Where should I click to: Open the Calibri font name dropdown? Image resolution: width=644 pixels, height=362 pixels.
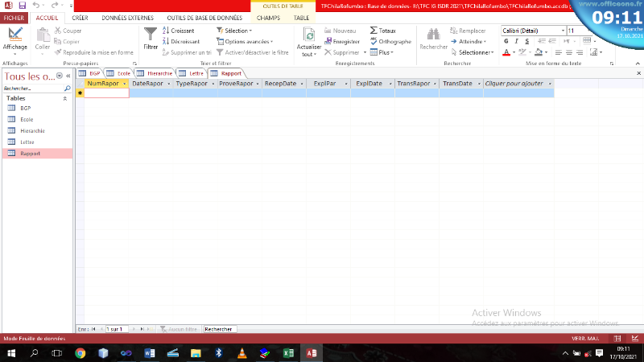click(x=561, y=31)
